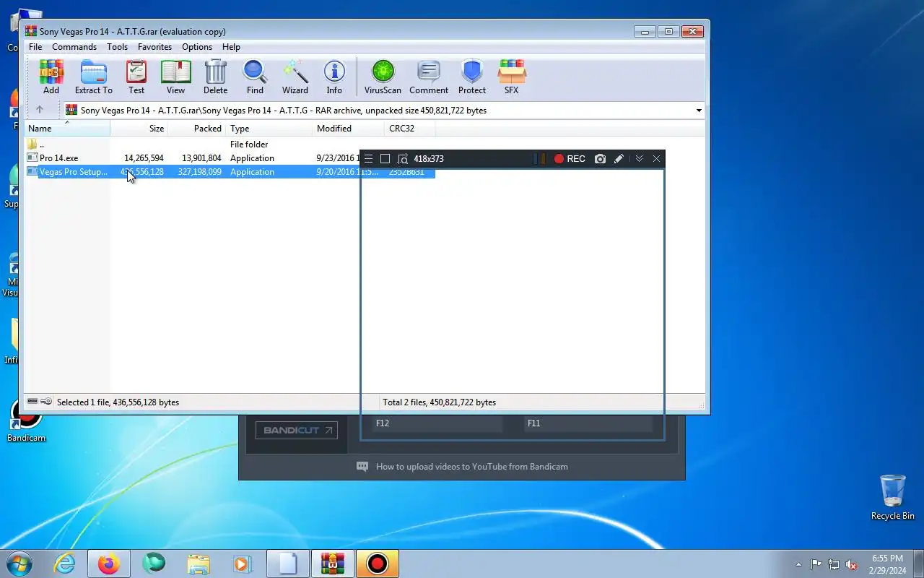Show archive Info
The height and width of the screenshot is (578, 924).
(x=334, y=77)
